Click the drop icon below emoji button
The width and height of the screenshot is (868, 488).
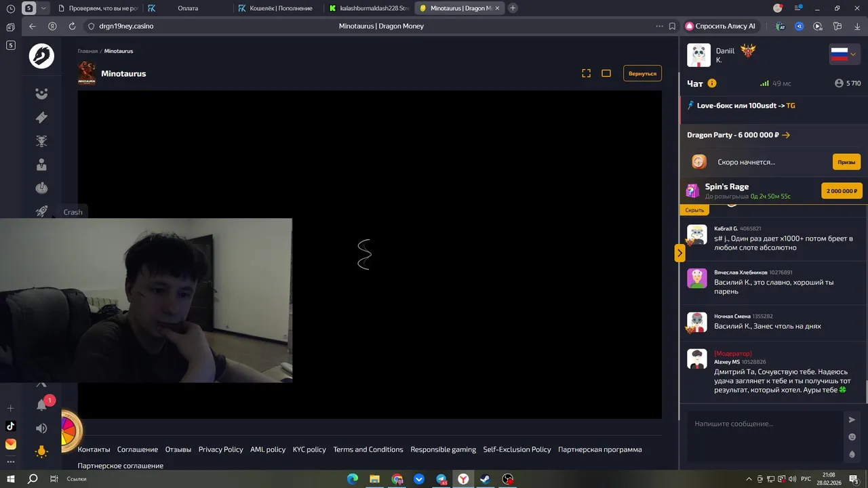click(852, 454)
